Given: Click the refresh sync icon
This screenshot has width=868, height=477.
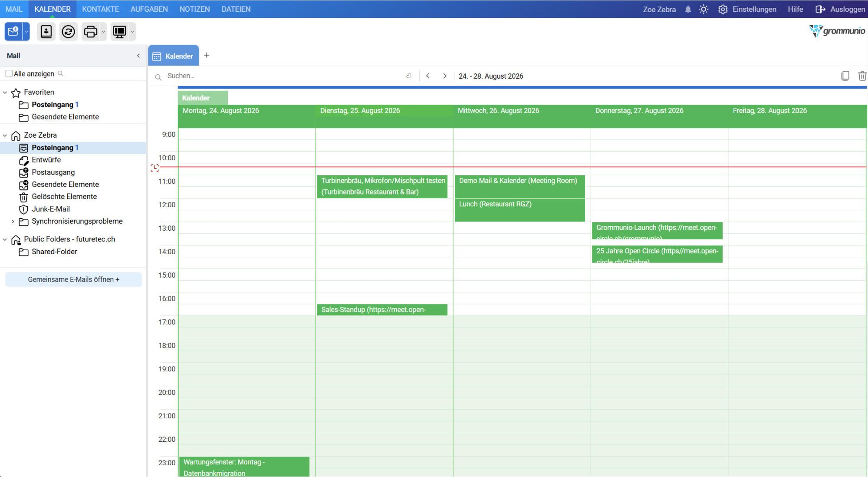Looking at the screenshot, I should click(68, 31).
